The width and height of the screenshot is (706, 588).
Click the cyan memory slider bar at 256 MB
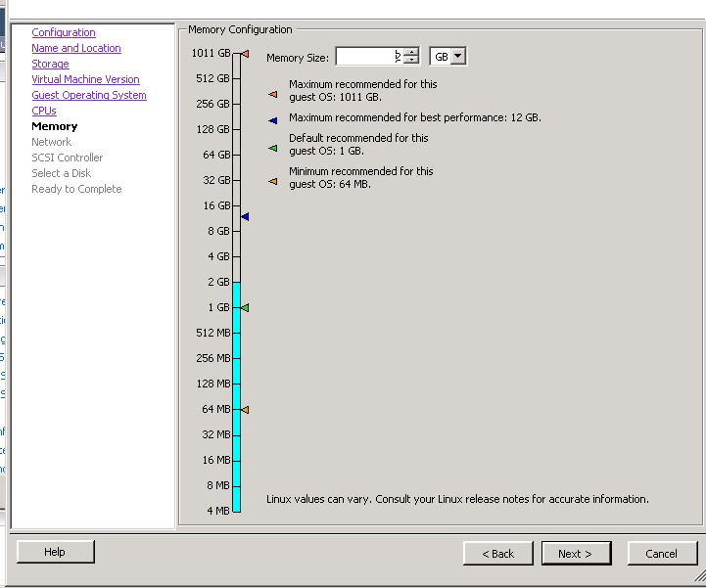[236, 358]
